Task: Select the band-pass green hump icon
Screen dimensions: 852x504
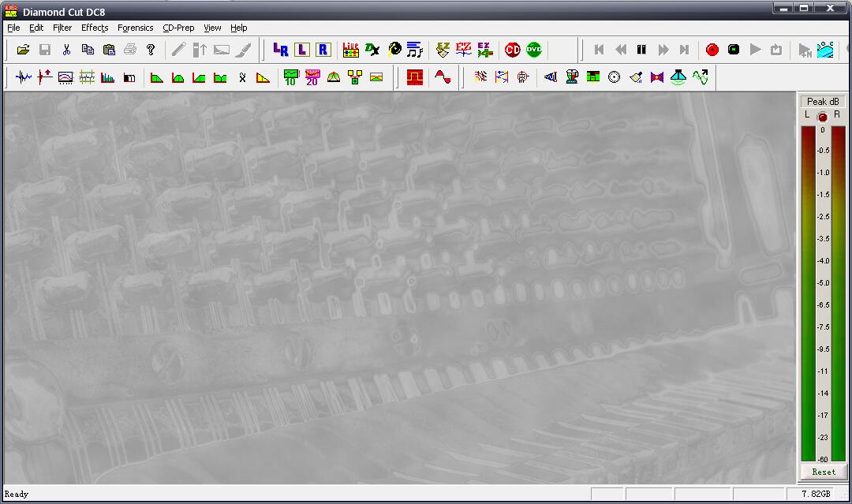Action: pos(177,77)
